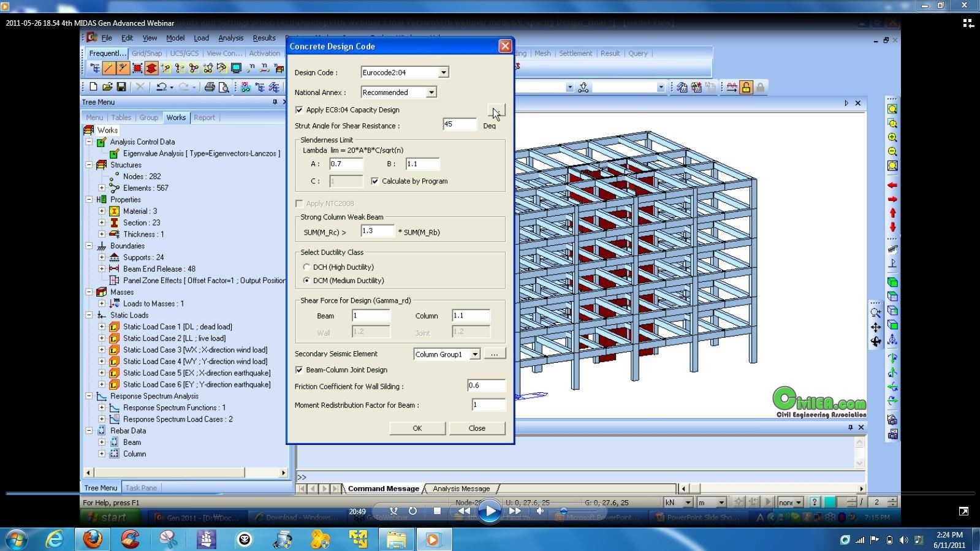Image resolution: width=980 pixels, height=551 pixels.
Task: Click the Iso View green cube icon
Action: (892, 282)
